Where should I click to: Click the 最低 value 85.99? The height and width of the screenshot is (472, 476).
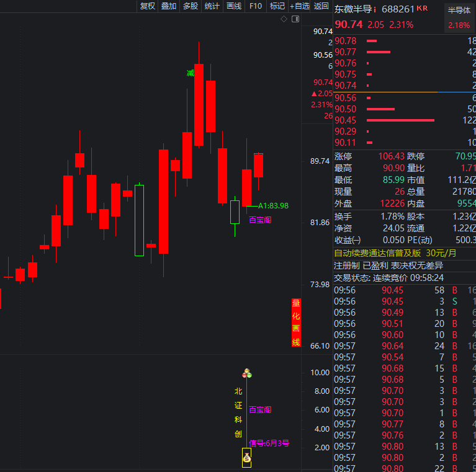393,180
